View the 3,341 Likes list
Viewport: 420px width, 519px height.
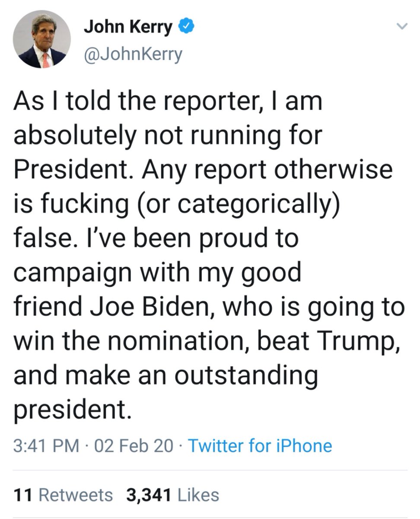click(172, 495)
